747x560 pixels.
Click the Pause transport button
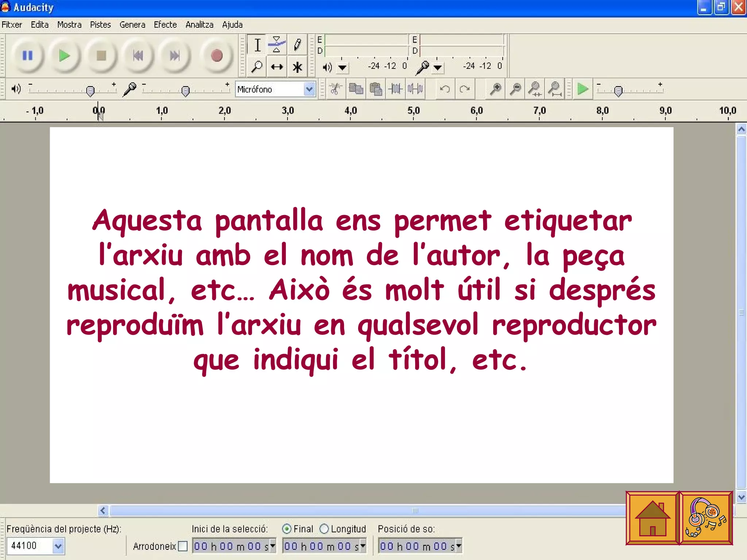(x=28, y=56)
